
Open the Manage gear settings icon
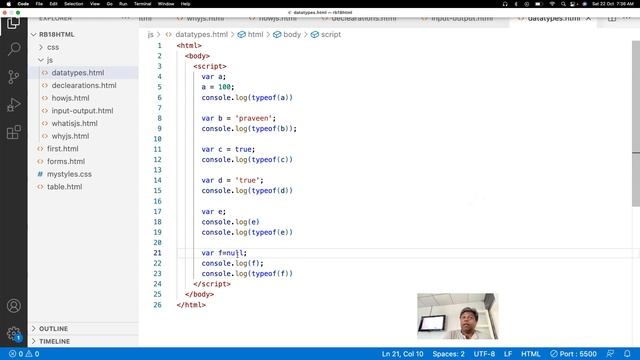coord(13,334)
